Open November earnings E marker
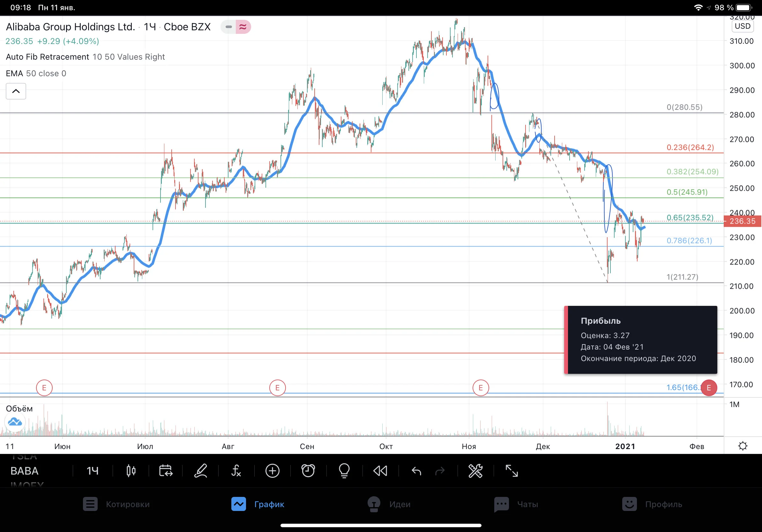Image resolution: width=762 pixels, height=532 pixels. pyautogui.click(x=481, y=388)
